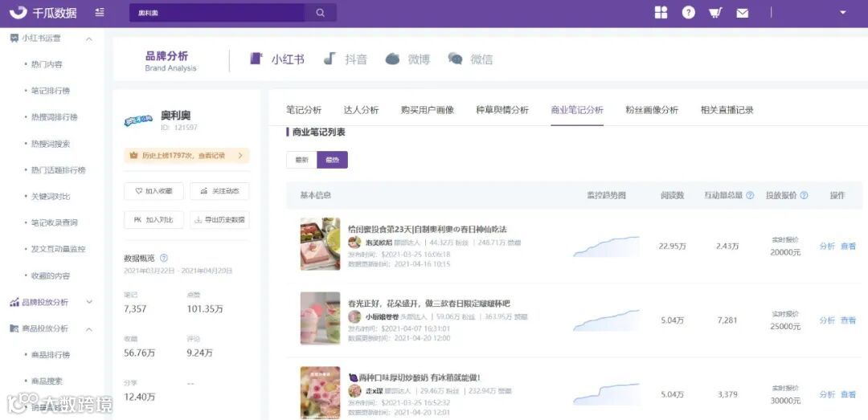Collapse the 小红书运营 sidebar section

(x=89, y=39)
